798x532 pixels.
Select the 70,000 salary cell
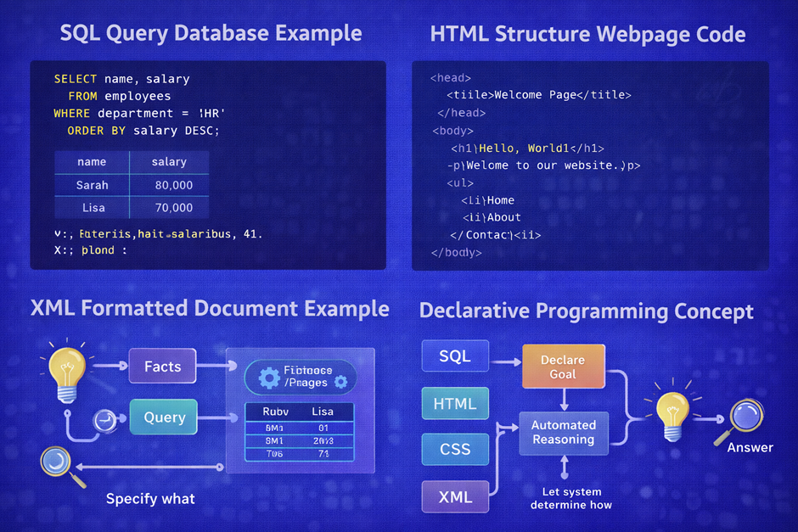tap(174, 207)
